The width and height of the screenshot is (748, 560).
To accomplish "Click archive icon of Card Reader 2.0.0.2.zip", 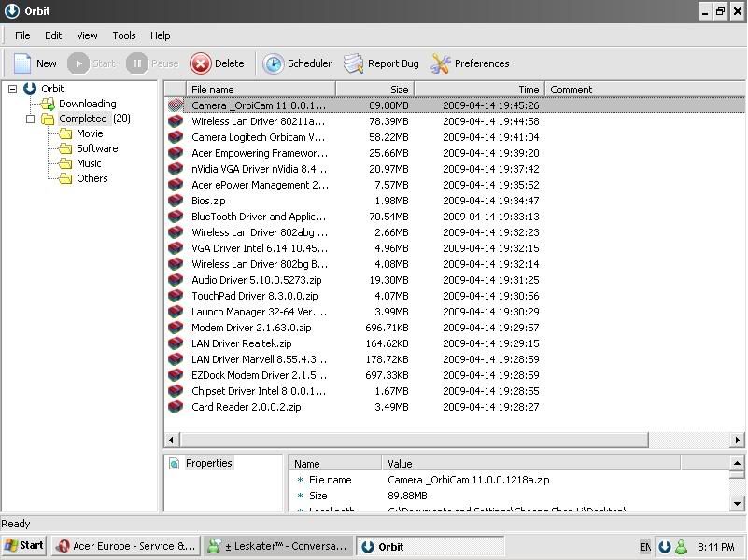I will point(176,407).
